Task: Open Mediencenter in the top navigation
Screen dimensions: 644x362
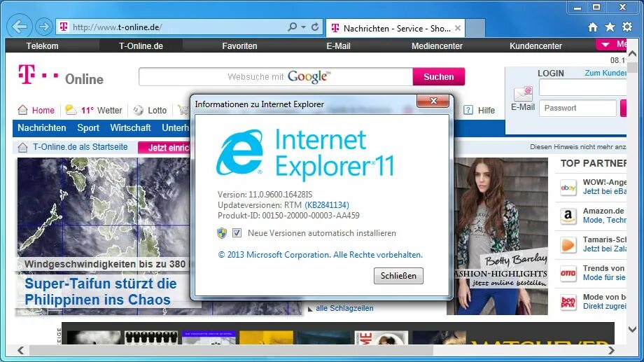Action: point(437,46)
